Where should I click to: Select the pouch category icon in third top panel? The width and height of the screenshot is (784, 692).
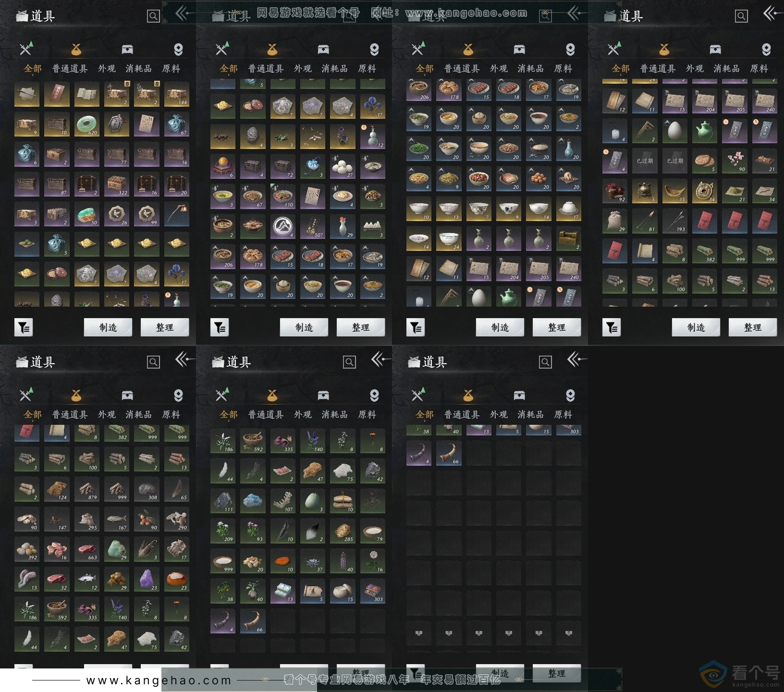[x=468, y=49]
